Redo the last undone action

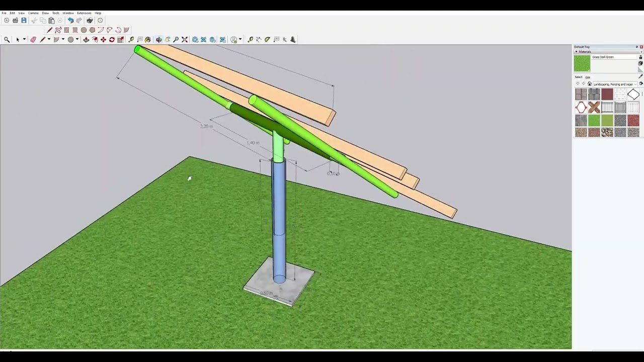[79, 20]
